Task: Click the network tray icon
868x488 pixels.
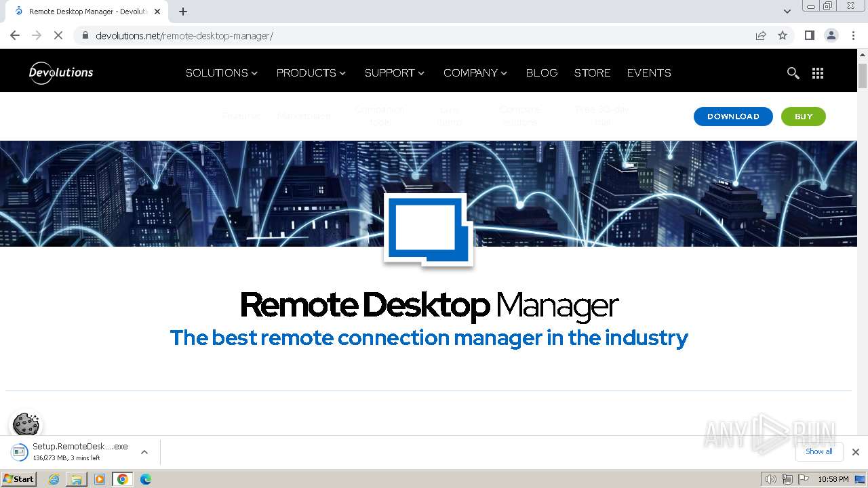Action: coord(787,479)
